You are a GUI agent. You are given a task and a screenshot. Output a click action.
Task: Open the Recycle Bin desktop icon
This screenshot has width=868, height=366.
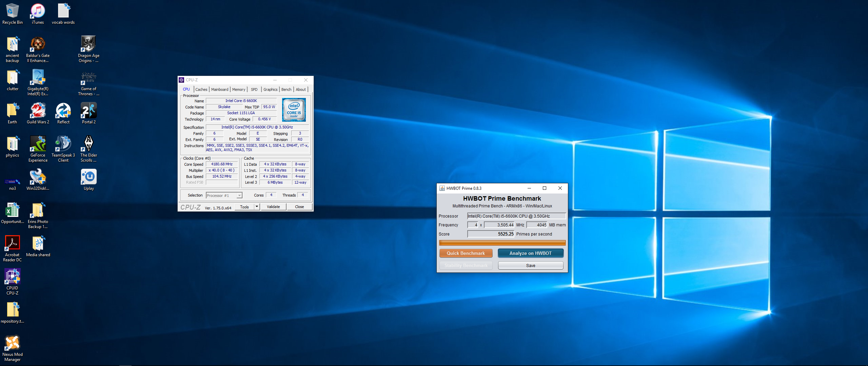[13, 14]
